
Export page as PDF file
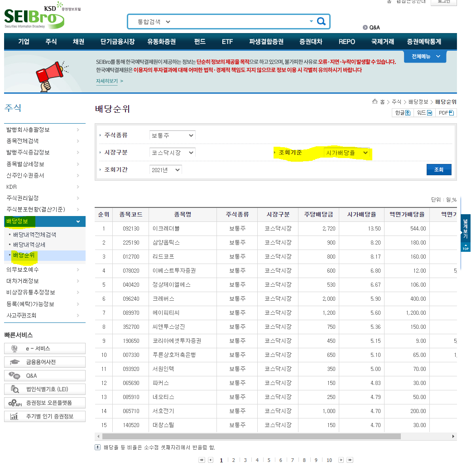click(446, 113)
